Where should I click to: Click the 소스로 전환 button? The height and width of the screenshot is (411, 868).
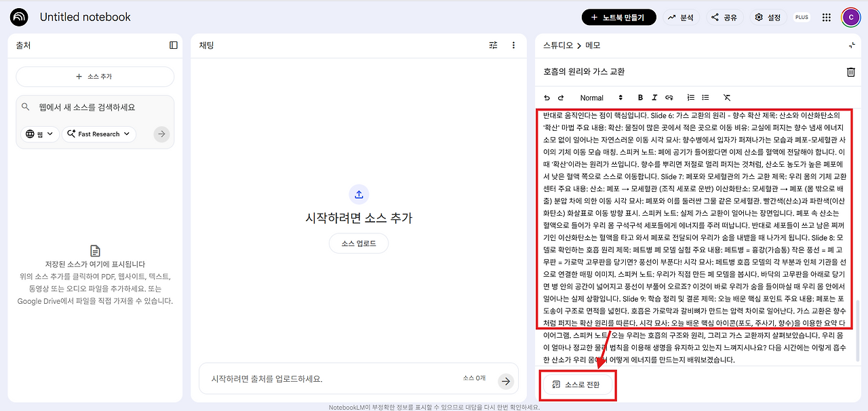pos(578,385)
